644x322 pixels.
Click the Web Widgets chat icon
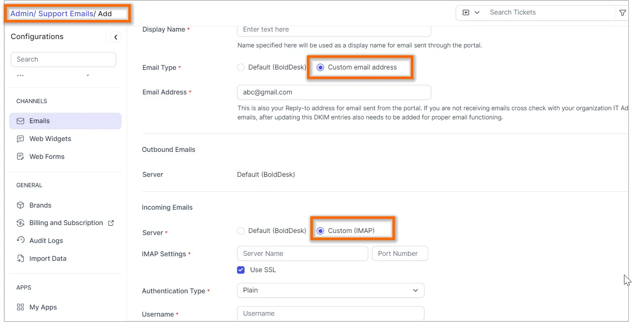pyautogui.click(x=20, y=139)
